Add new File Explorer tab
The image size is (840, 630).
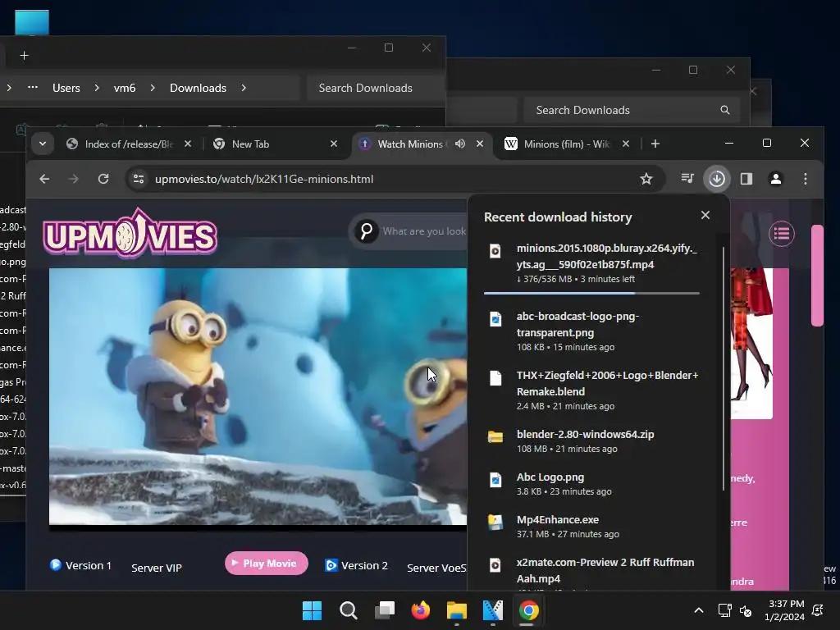point(24,56)
